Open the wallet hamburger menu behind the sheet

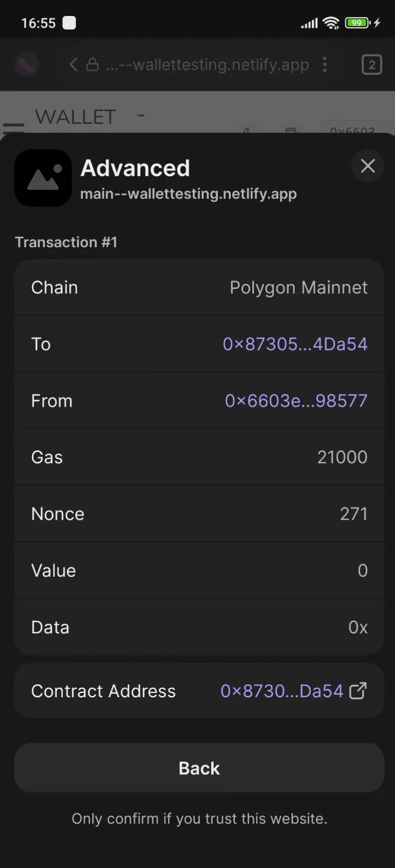pyautogui.click(x=14, y=125)
